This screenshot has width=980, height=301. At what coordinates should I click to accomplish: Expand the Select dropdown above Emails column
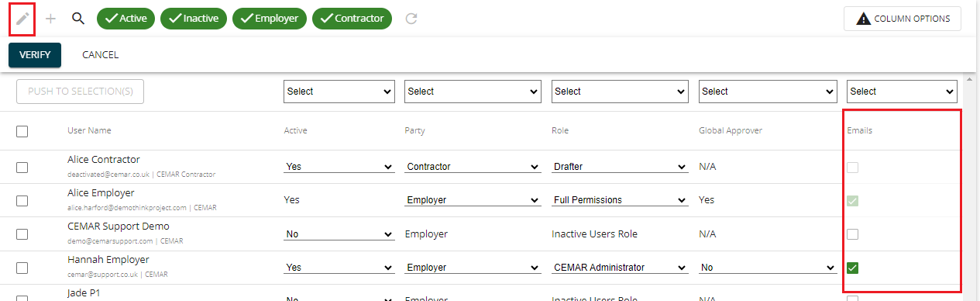coord(903,92)
